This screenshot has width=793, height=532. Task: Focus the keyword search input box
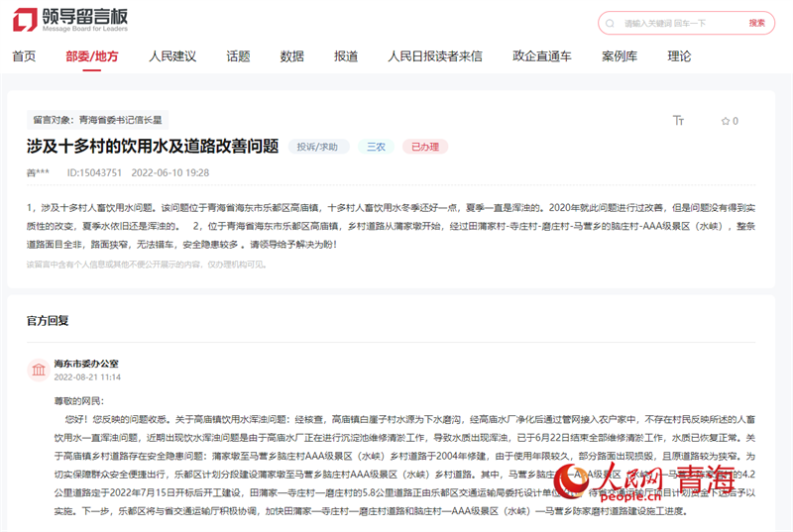pos(679,23)
